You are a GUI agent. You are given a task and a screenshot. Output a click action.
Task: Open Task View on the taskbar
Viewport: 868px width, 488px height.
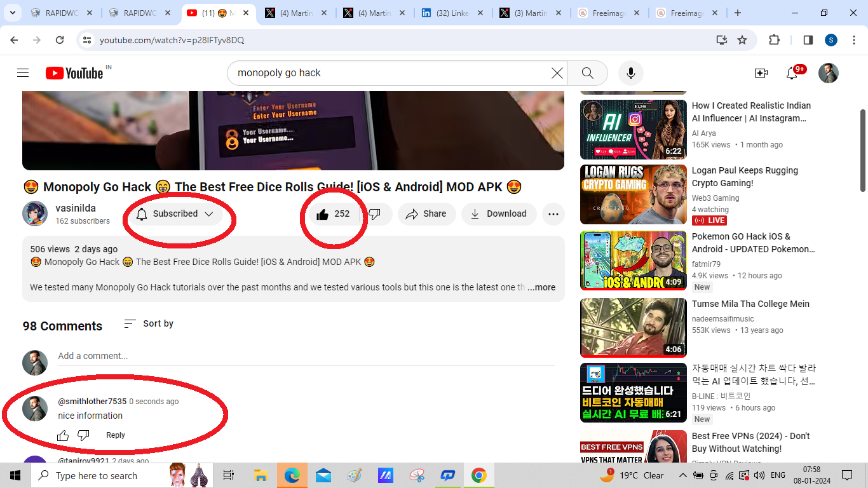pyautogui.click(x=229, y=475)
